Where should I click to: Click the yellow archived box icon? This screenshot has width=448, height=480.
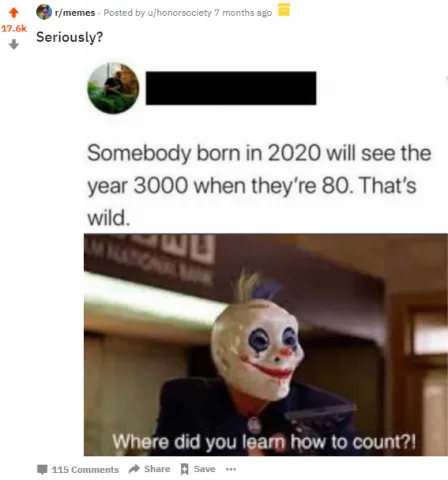[x=284, y=10]
